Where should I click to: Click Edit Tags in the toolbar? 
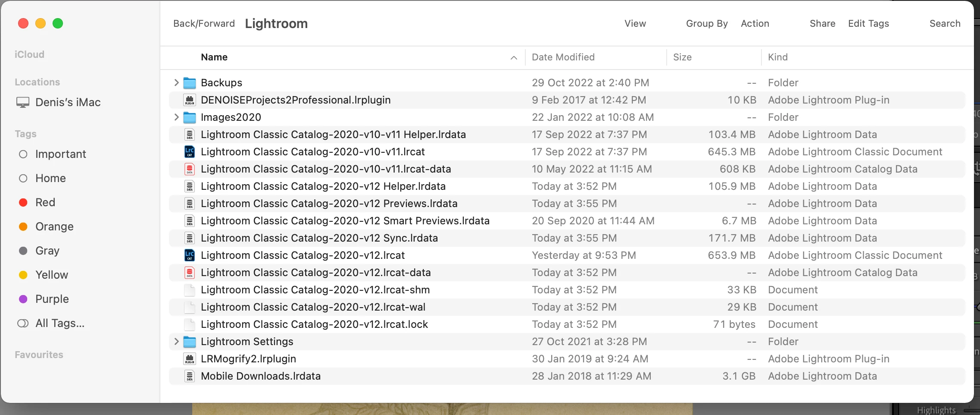868,24
